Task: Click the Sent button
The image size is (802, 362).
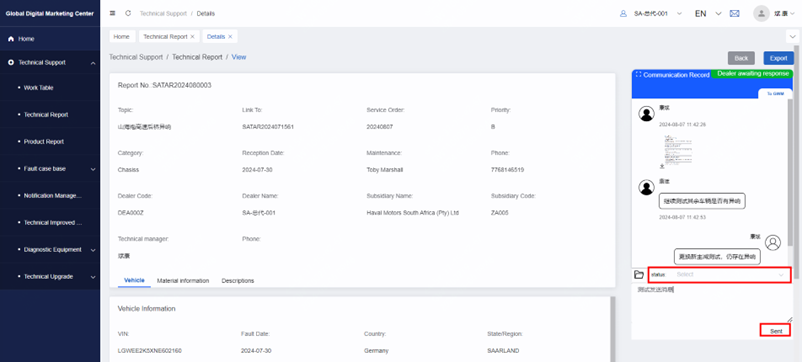Action: point(775,331)
